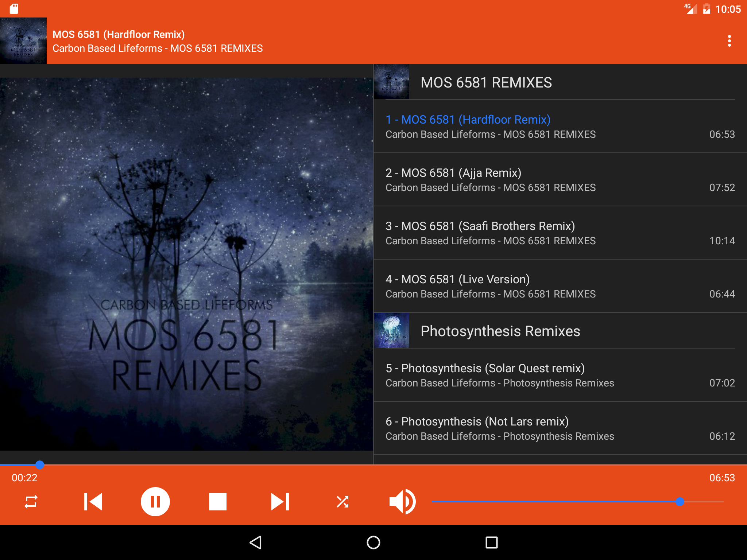Open the three-dot overflow menu
747x560 pixels.
[729, 41]
